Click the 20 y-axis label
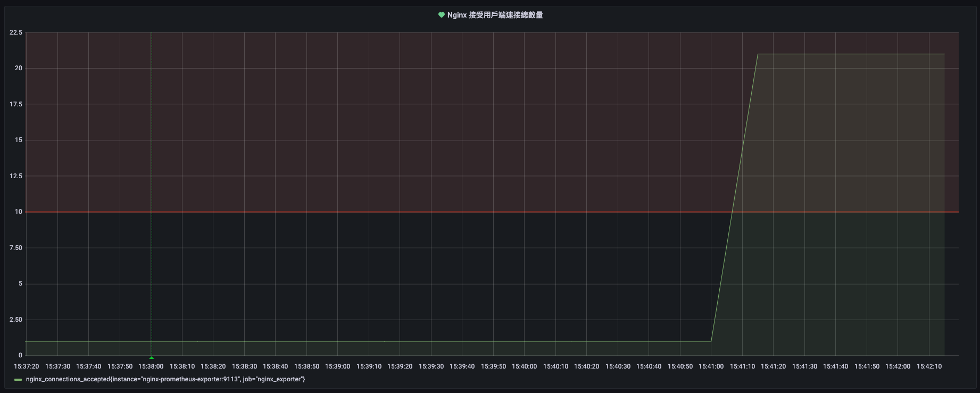The height and width of the screenshot is (393, 980). point(19,68)
